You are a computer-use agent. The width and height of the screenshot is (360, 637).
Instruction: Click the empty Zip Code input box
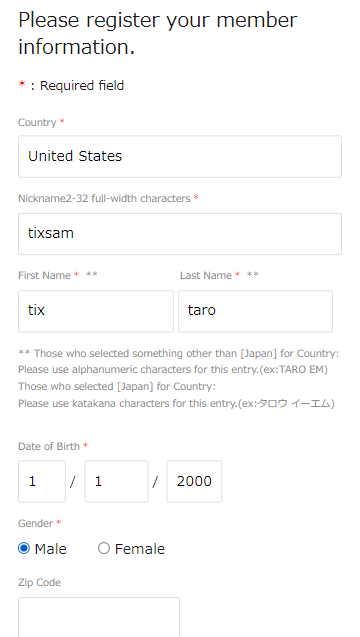coord(99,618)
